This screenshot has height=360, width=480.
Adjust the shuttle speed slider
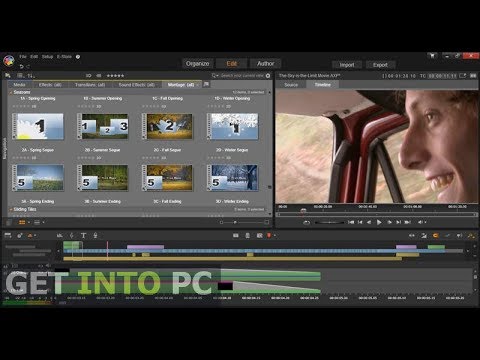[x=329, y=222]
